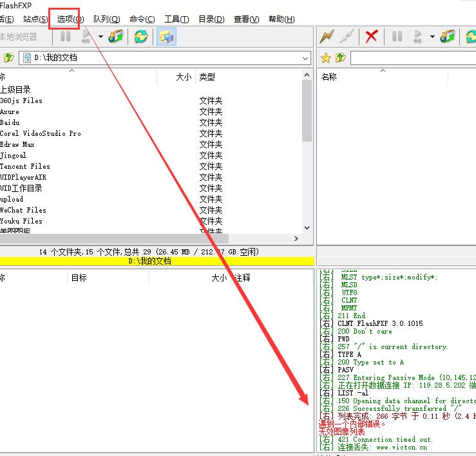The width and height of the screenshot is (476, 456).
Task: Select the Tencent Files folder
Action: (25, 166)
